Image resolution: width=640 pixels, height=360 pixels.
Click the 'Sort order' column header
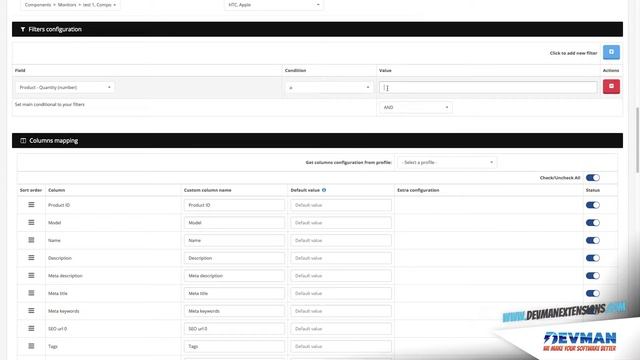tap(31, 190)
